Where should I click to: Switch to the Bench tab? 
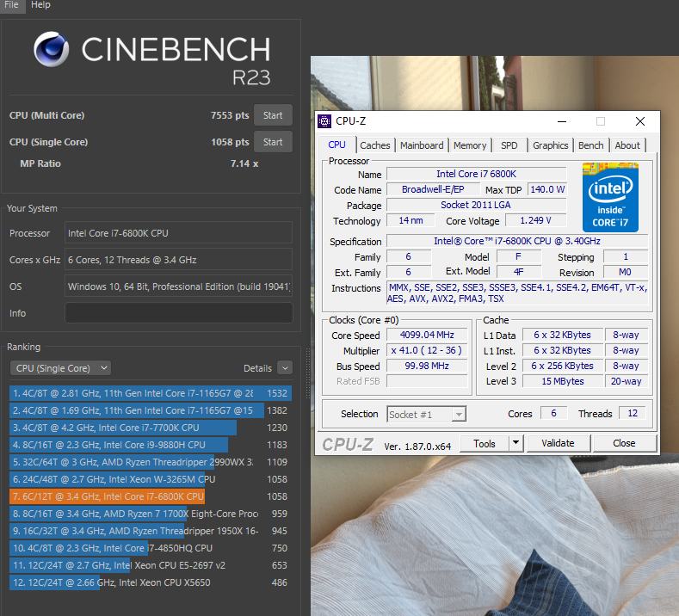point(591,145)
